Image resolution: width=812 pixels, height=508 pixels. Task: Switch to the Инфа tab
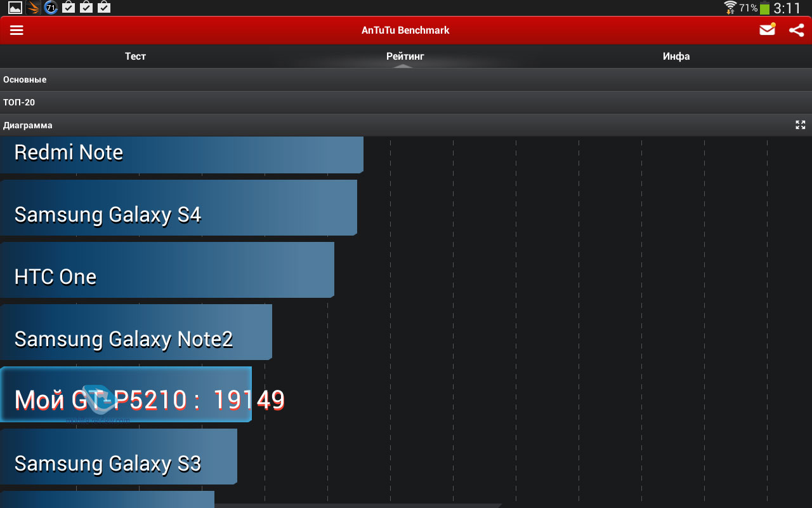(676, 57)
